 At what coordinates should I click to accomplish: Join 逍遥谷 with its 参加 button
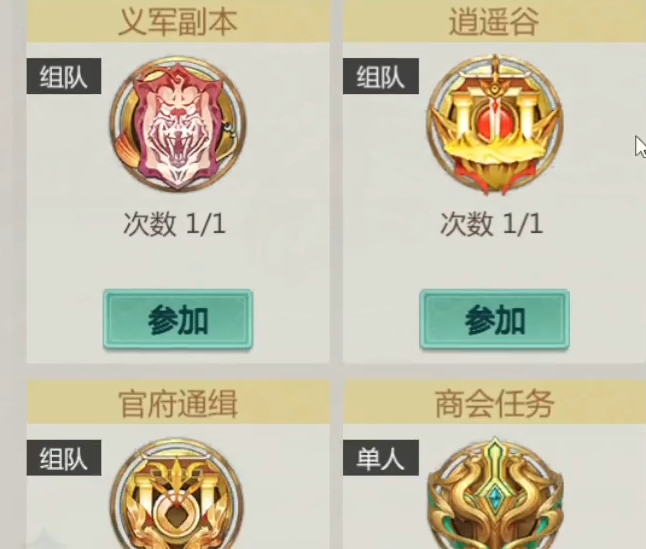tap(495, 320)
